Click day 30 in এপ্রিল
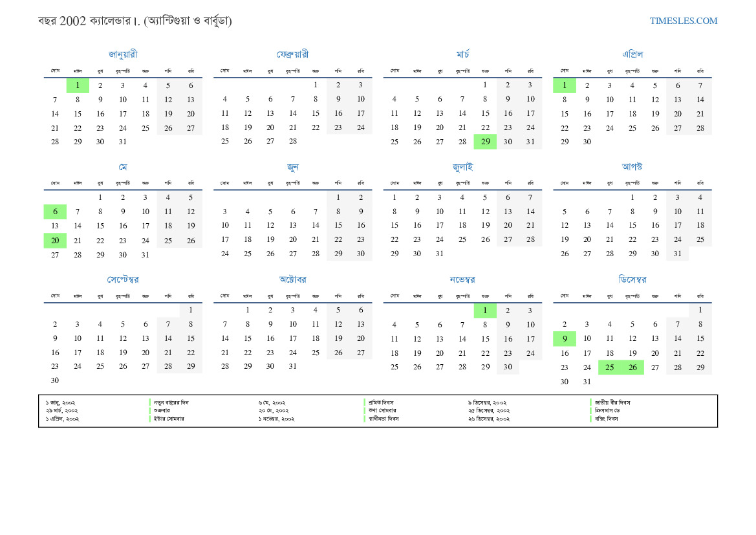The width and height of the screenshot is (756, 535). pos(587,142)
